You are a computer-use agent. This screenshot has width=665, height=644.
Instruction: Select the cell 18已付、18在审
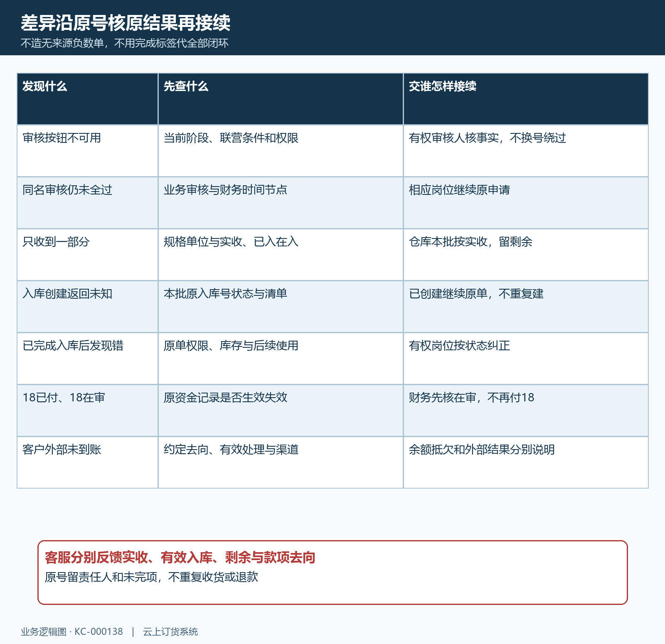click(87, 410)
